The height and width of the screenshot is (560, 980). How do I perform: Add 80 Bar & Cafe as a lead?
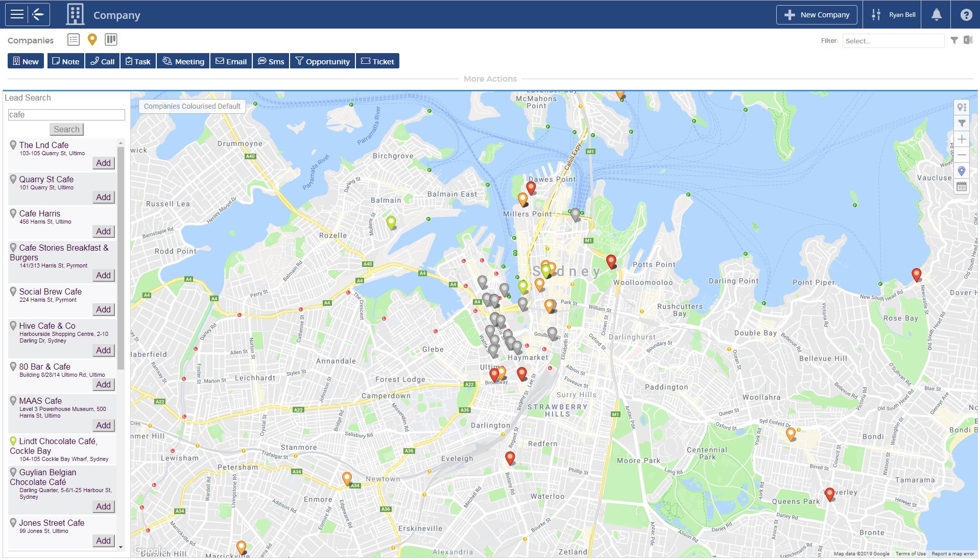point(103,384)
